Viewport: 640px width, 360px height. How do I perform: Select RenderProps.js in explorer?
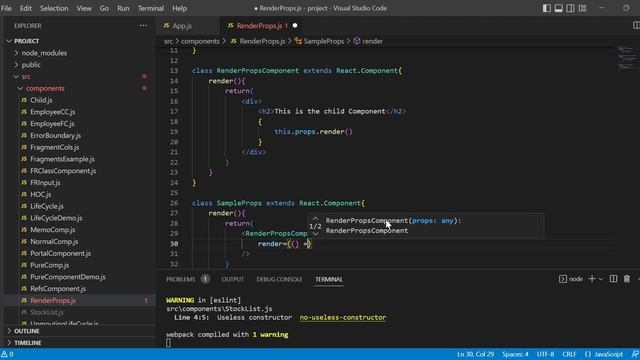coord(53,301)
